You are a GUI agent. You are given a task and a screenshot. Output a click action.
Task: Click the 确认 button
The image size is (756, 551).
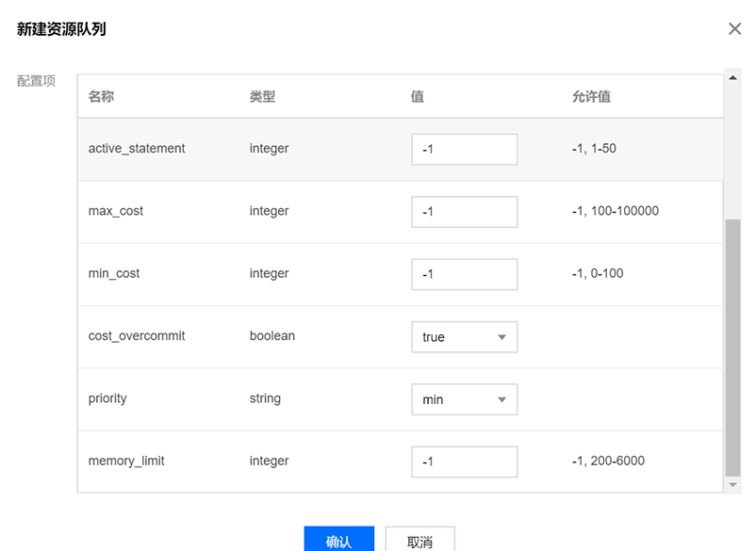[x=339, y=541]
